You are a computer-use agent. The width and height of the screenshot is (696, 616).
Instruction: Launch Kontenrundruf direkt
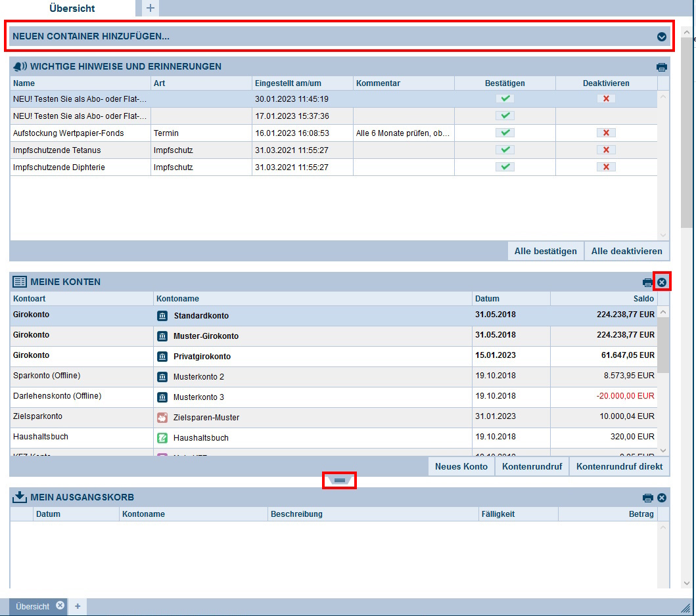coord(619,466)
